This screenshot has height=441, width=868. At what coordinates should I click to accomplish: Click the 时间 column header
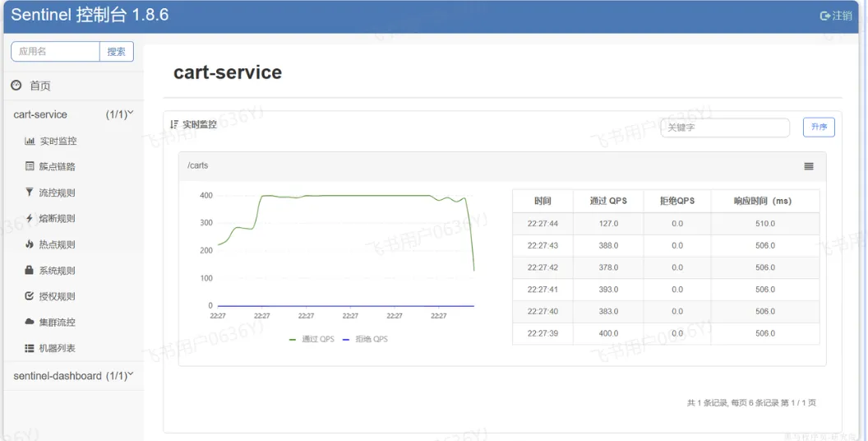click(x=542, y=201)
